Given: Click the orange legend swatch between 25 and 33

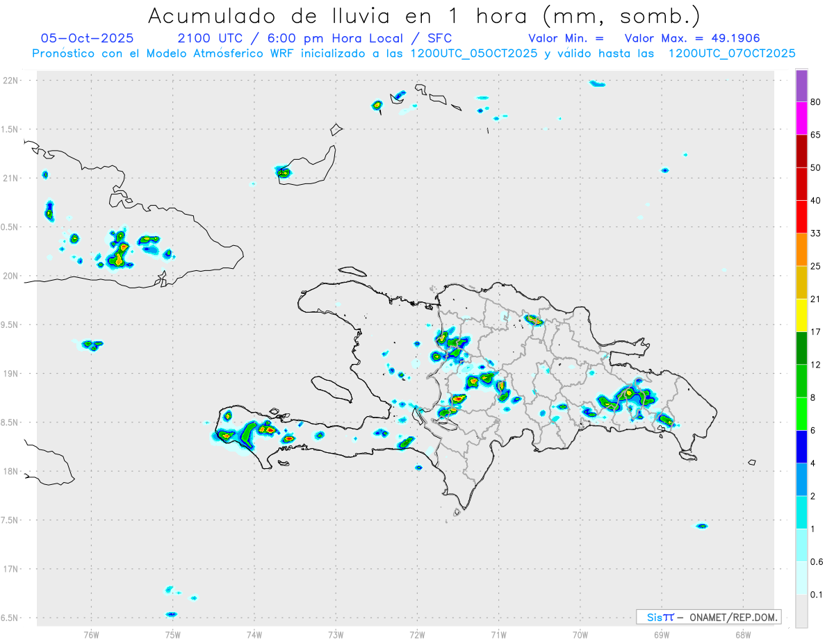Looking at the screenshot, I should tap(801, 249).
